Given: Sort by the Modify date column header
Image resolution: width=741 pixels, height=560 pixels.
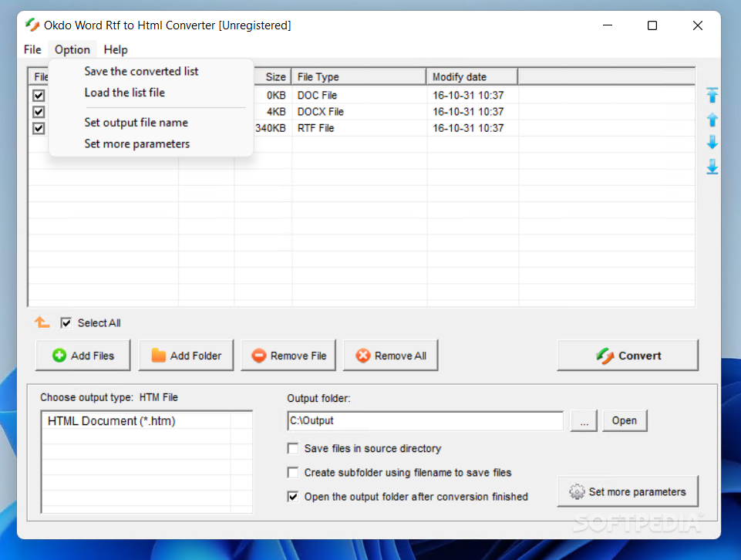Looking at the screenshot, I should [472, 76].
